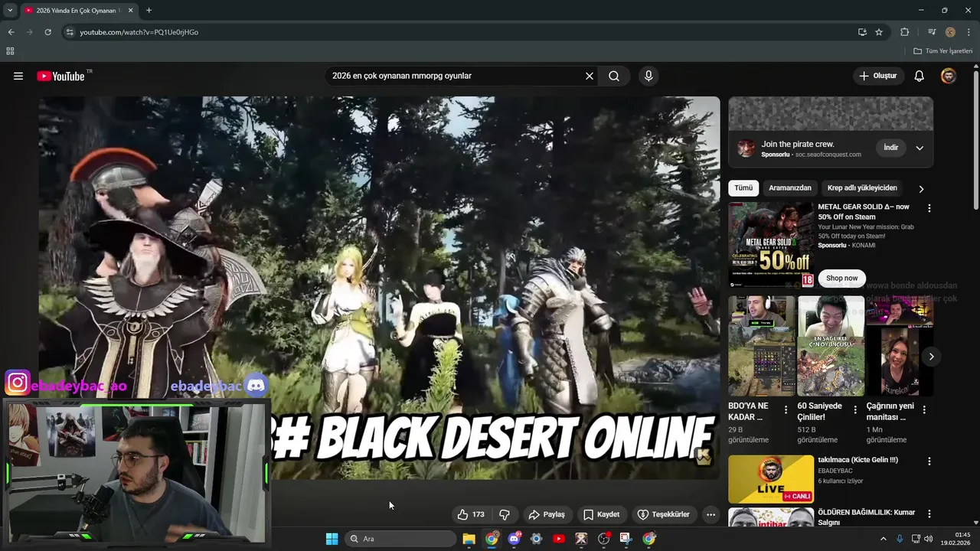This screenshot has width=980, height=551.
Task: Open YouTube app icon in taskbar
Action: 559,539
